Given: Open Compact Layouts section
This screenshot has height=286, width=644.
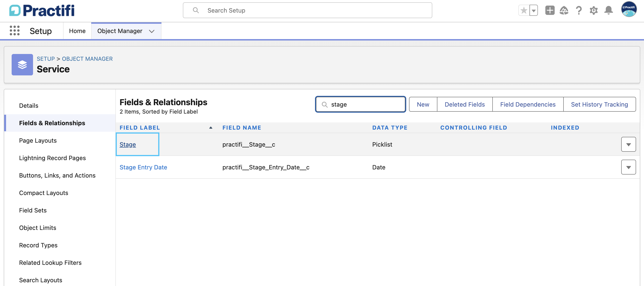Looking at the screenshot, I should 44,193.
